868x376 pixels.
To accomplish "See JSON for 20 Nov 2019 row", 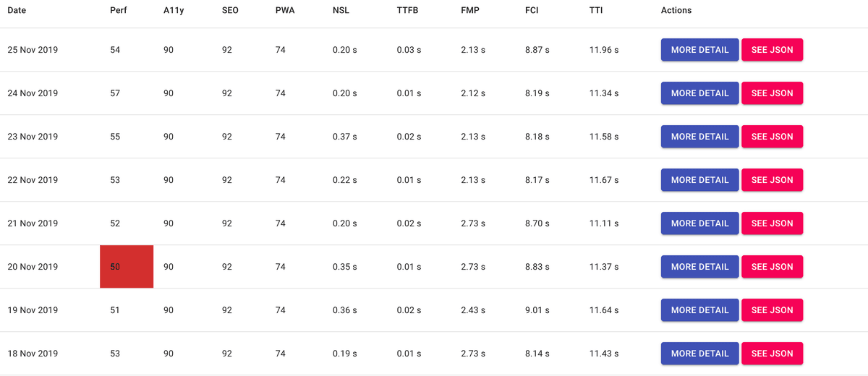I will (772, 267).
